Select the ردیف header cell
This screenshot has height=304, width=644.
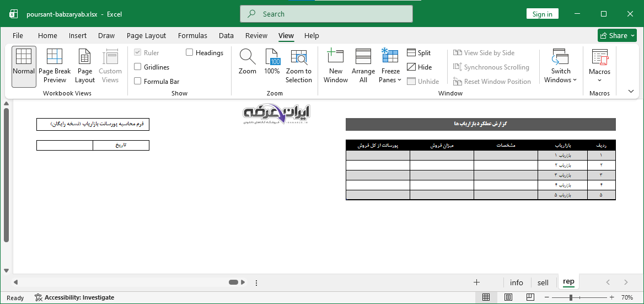[602, 146]
